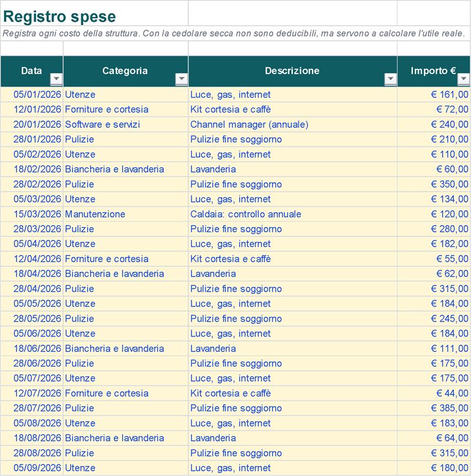Open the Data column filter dropdown
Screen dimensions: 471x476
point(56,78)
